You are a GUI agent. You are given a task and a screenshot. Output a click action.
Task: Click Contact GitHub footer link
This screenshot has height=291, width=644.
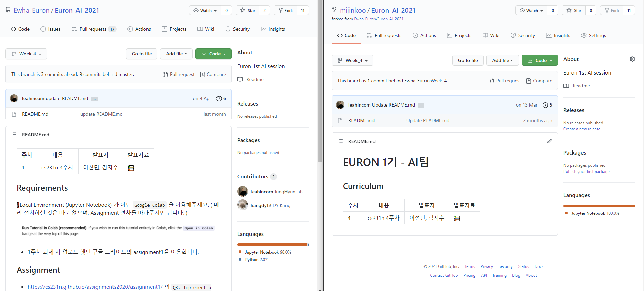[x=444, y=275]
